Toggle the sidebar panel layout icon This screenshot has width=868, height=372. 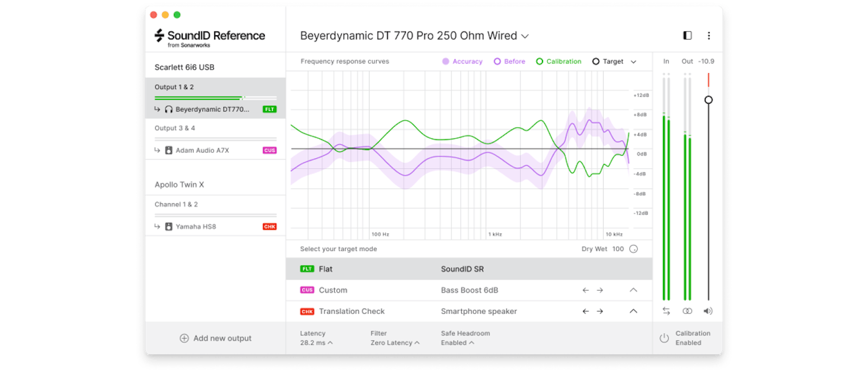point(687,36)
